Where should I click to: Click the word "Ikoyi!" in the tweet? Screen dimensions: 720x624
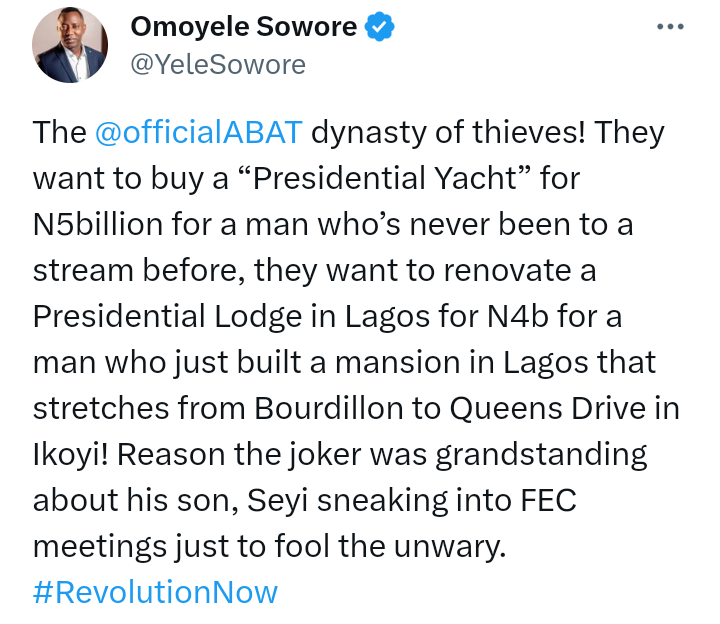(71, 455)
